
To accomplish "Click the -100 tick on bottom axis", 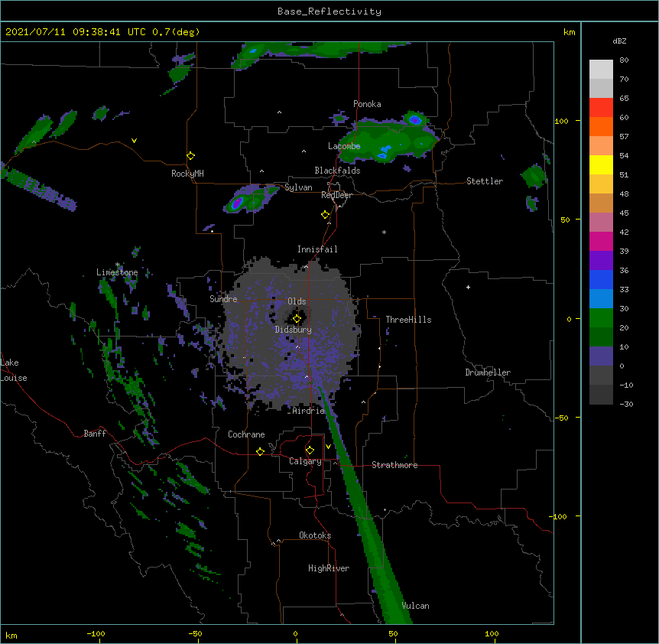I will (96, 633).
